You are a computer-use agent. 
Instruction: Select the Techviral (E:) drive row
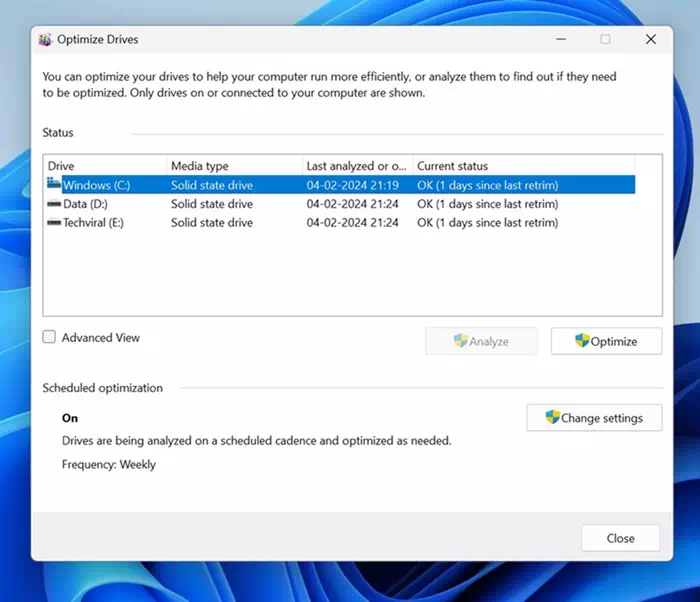pyautogui.click(x=341, y=222)
